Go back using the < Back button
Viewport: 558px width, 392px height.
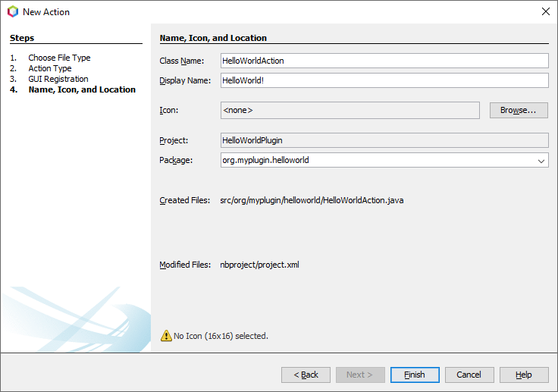tap(306, 375)
